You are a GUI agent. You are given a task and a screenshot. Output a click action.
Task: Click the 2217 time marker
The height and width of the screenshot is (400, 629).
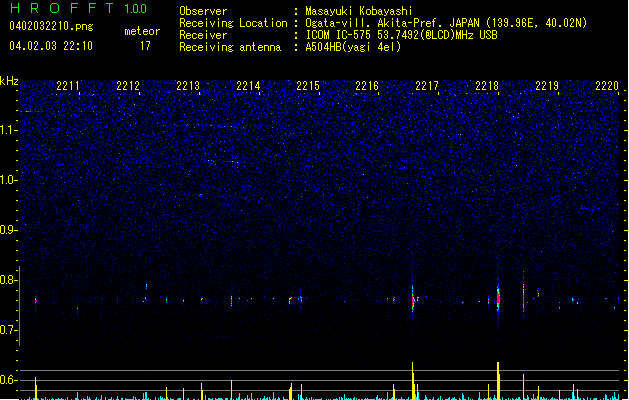pyautogui.click(x=427, y=85)
